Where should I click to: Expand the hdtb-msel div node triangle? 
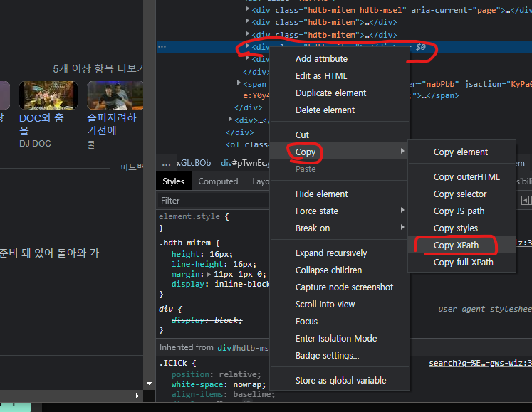coord(248,9)
